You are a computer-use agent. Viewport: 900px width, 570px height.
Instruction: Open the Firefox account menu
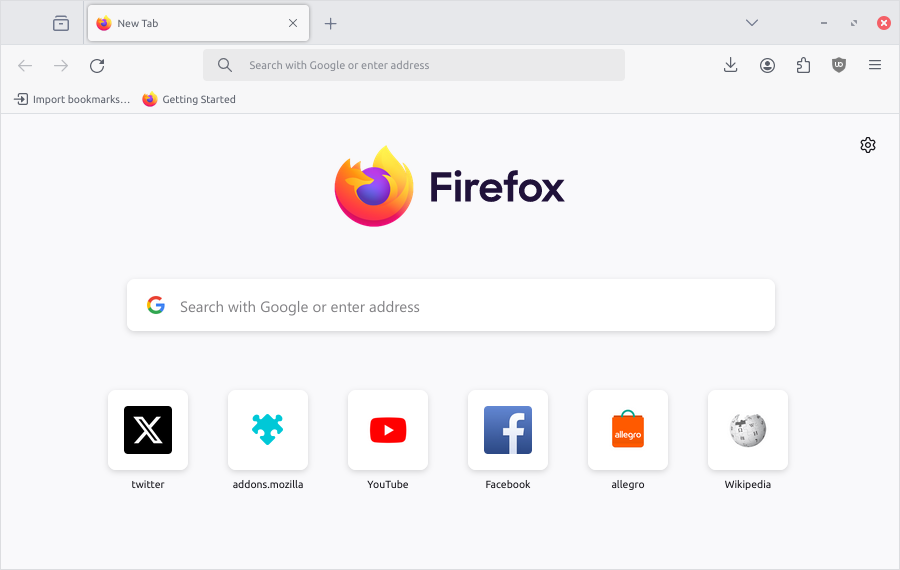click(767, 65)
